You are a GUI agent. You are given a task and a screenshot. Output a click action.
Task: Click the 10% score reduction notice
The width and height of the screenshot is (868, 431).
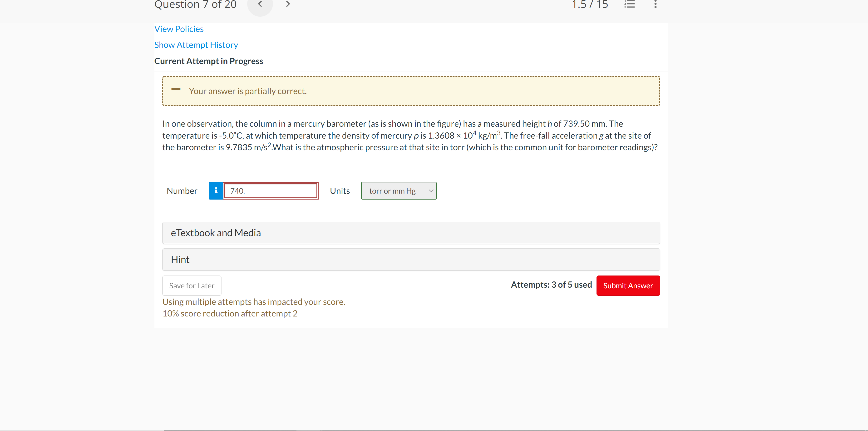[230, 313]
